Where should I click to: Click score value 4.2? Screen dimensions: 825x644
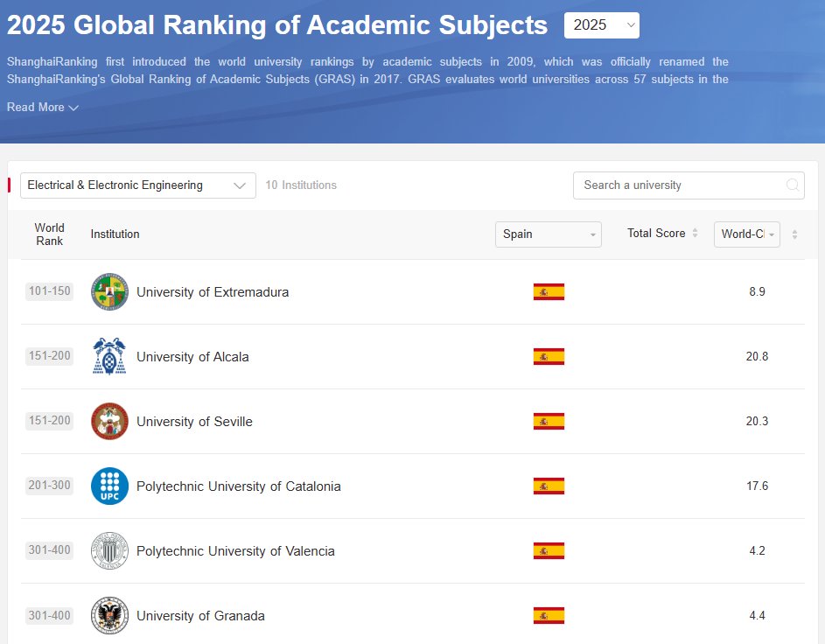[x=757, y=550]
